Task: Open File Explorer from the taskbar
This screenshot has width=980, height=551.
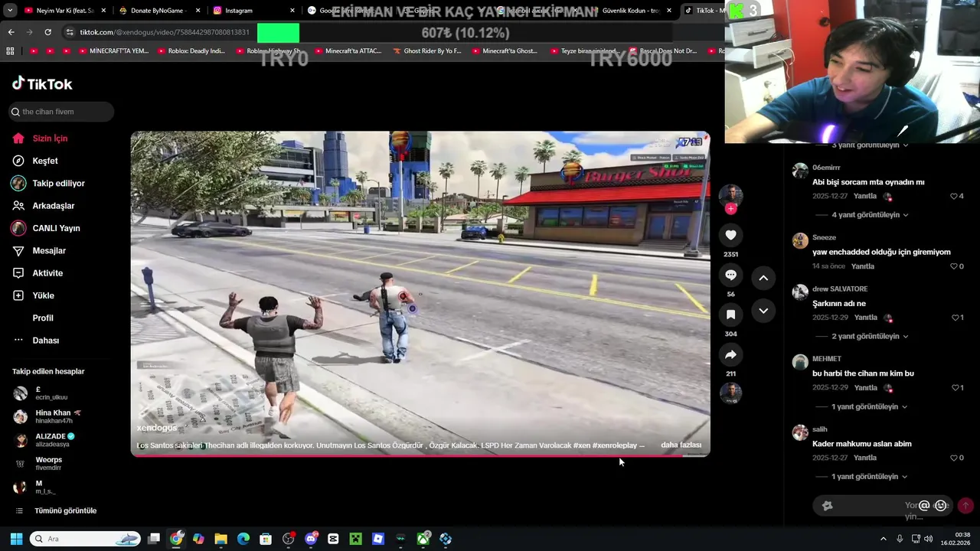Action: tap(220, 539)
